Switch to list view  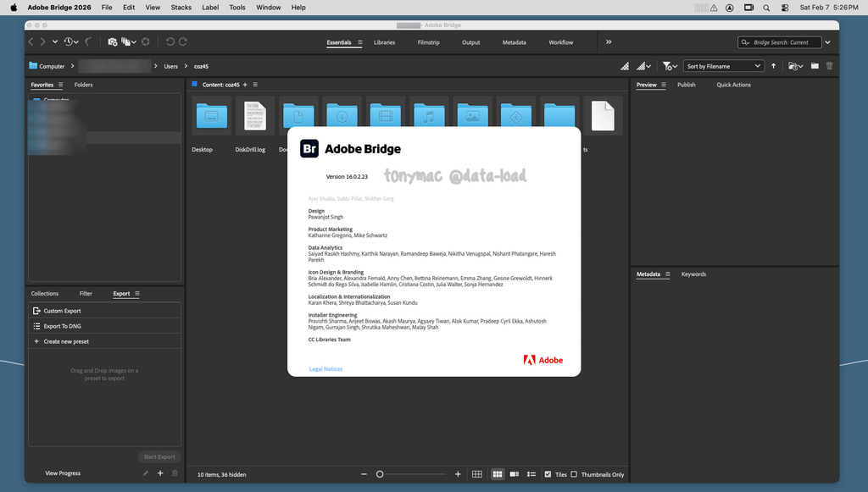[x=531, y=474]
